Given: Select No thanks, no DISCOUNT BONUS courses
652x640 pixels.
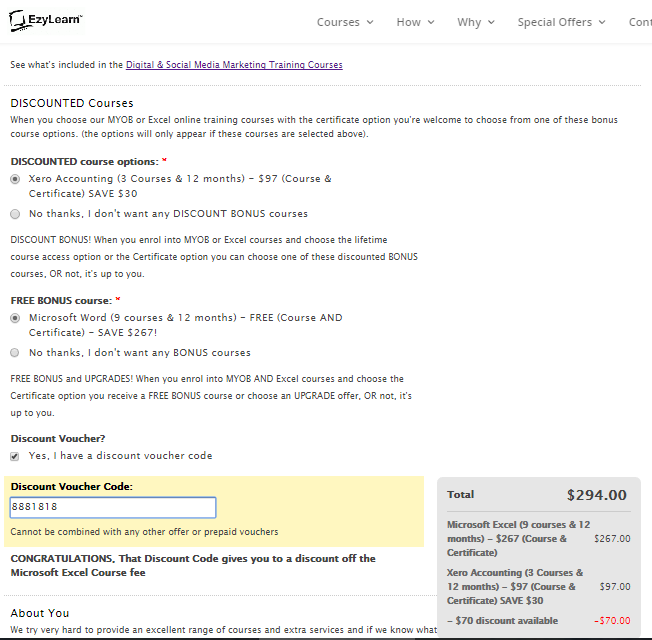Looking at the screenshot, I should (x=15, y=214).
